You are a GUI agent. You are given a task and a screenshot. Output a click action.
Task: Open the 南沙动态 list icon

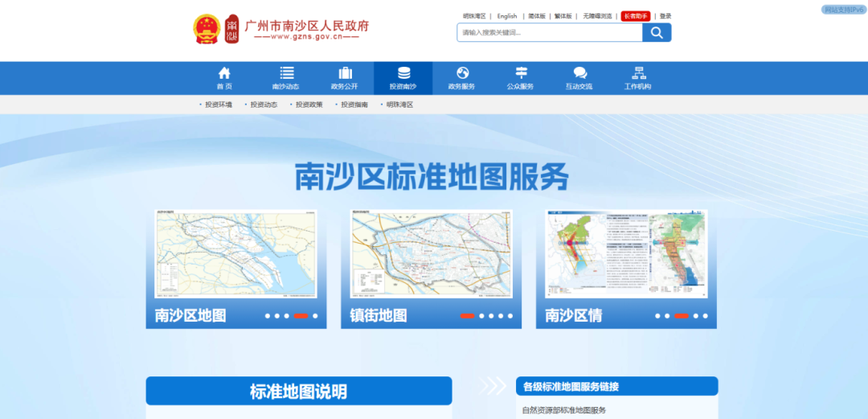(286, 73)
